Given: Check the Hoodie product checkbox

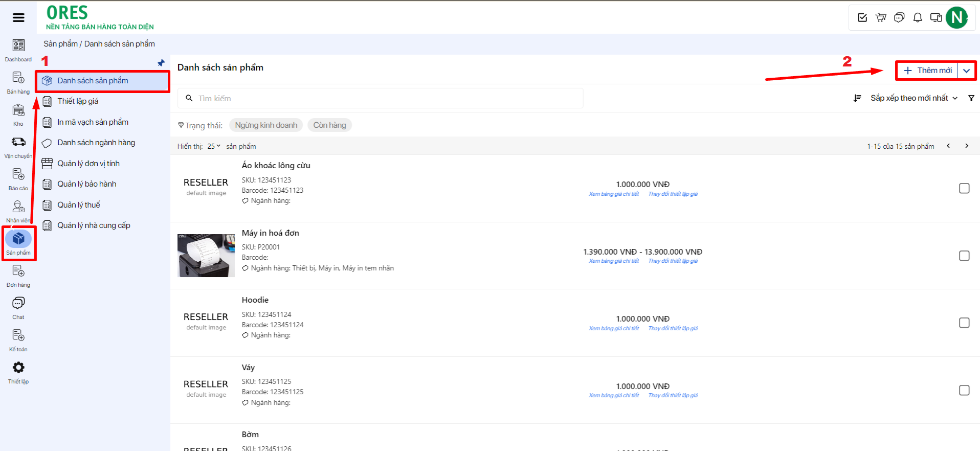Looking at the screenshot, I should tap(964, 323).
